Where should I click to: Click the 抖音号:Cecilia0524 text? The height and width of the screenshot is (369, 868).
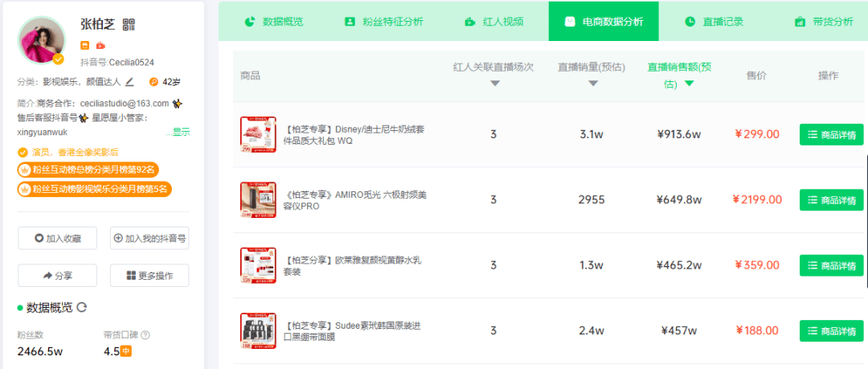tap(117, 62)
